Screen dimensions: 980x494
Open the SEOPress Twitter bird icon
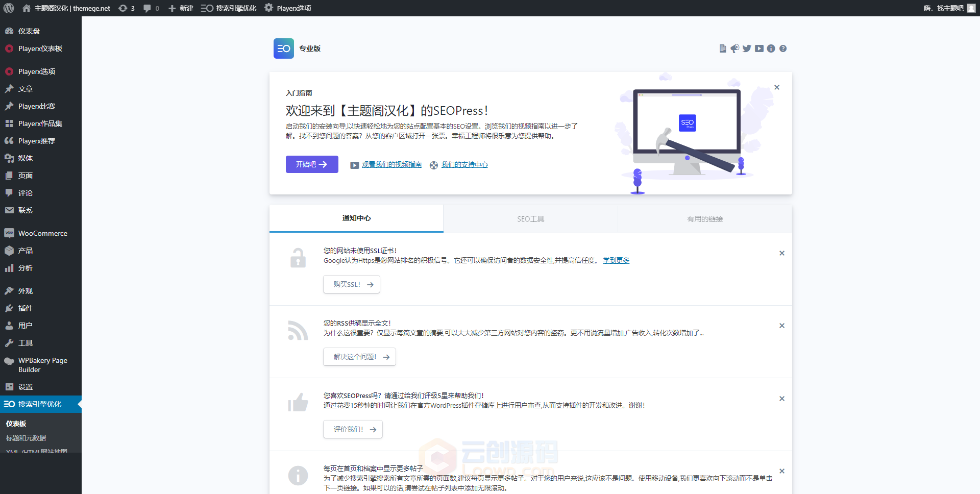[x=747, y=48]
